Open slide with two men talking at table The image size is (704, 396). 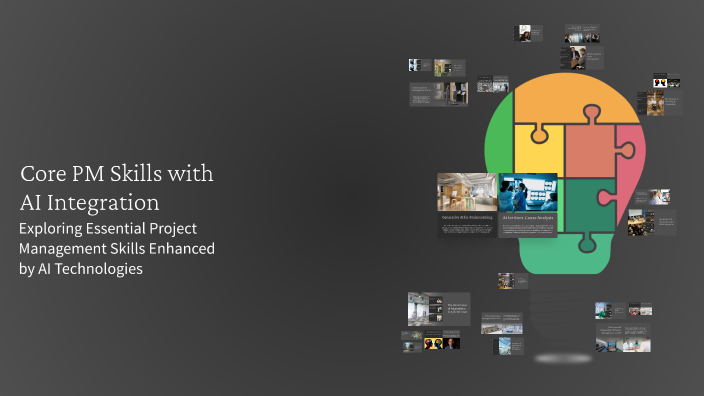coord(582,57)
